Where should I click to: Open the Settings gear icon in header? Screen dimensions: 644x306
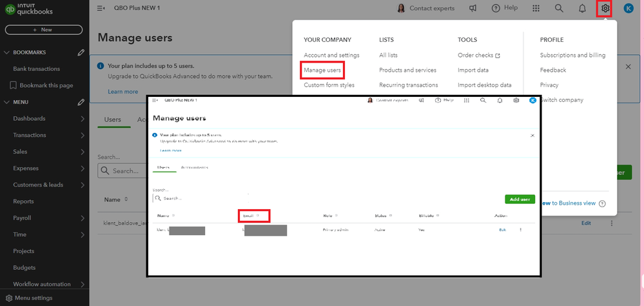(x=605, y=8)
